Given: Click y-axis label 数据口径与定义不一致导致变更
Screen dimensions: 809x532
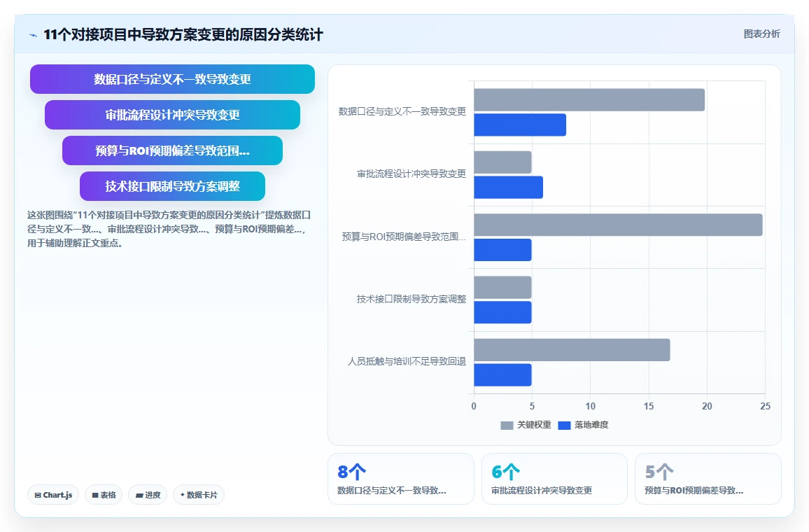Looking at the screenshot, I should click(x=402, y=111).
